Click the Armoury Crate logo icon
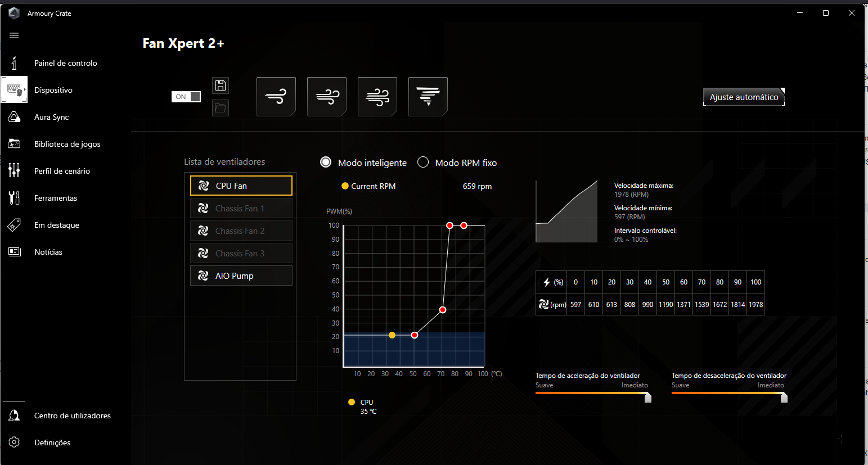The image size is (868, 465). (x=14, y=13)
